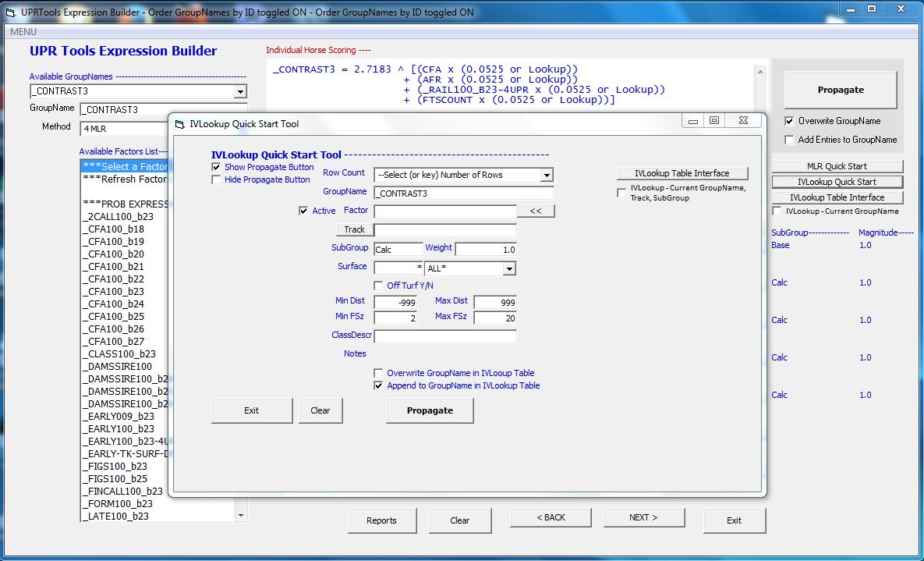This screenshot has height=561, width=924.
Task: Click the UPRTools title bar app icon
Action: [9, 11]
